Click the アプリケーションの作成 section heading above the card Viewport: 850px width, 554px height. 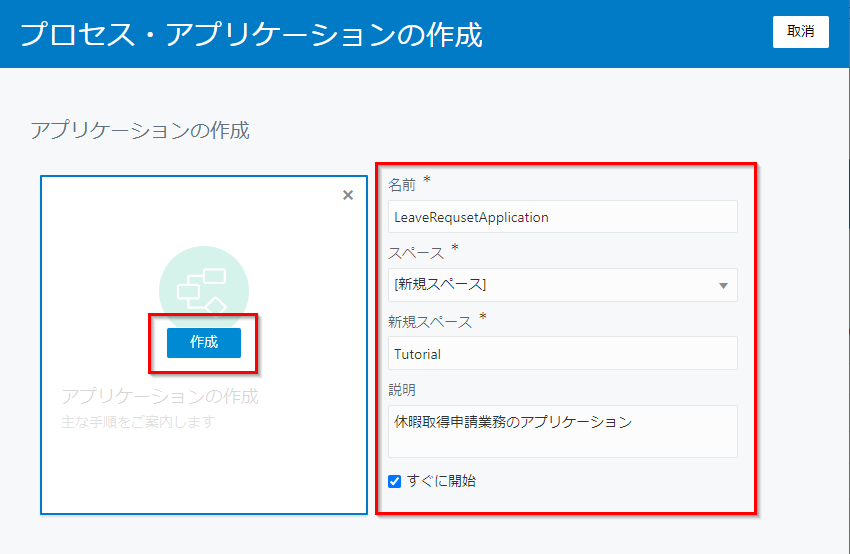coord(140,131)
